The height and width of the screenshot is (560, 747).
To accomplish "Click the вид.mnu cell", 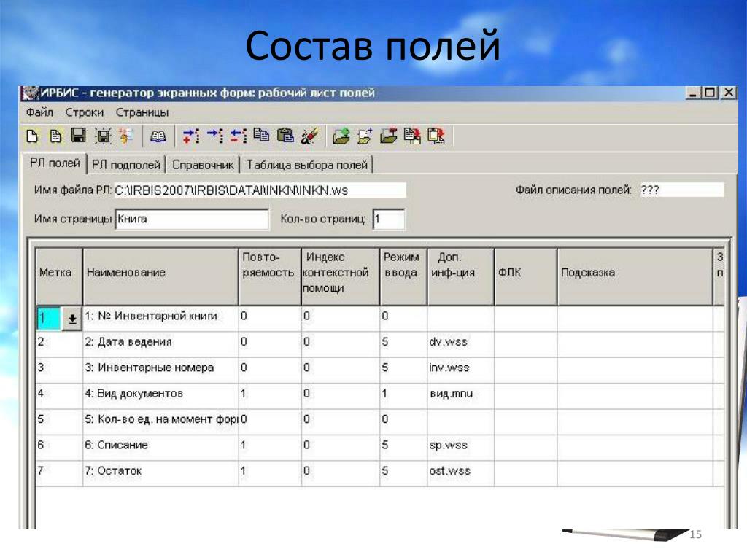I will pyautogui.click(x=460, y=396).
